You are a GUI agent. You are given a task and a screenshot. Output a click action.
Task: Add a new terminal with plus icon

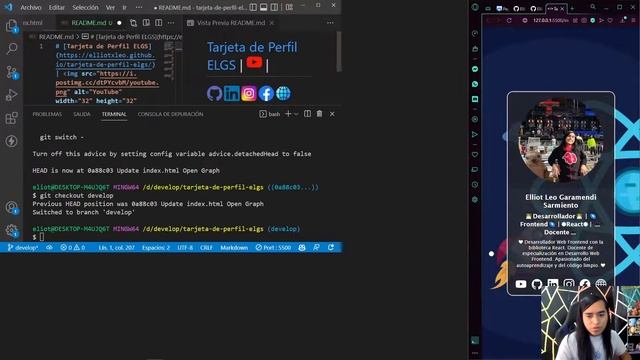coord(288,114)
